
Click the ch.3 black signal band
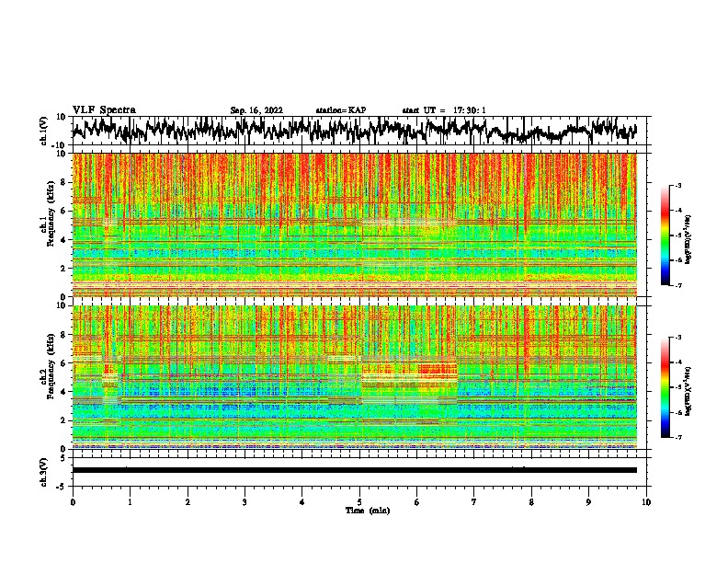(x=354, y=470)
